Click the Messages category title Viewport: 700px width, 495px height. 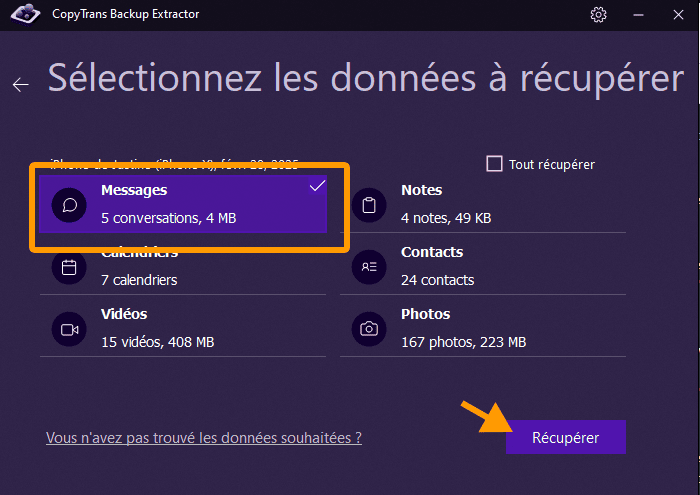click(x=134, y=190)
